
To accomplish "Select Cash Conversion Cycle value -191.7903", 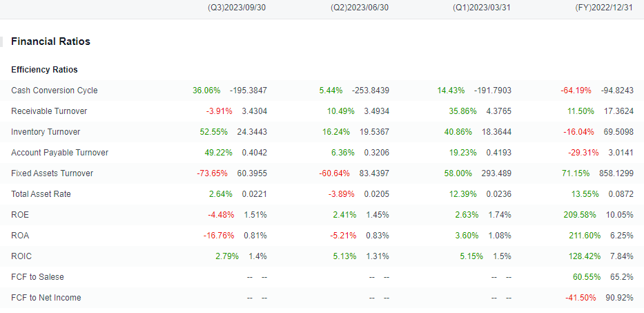I will point(493,91).
